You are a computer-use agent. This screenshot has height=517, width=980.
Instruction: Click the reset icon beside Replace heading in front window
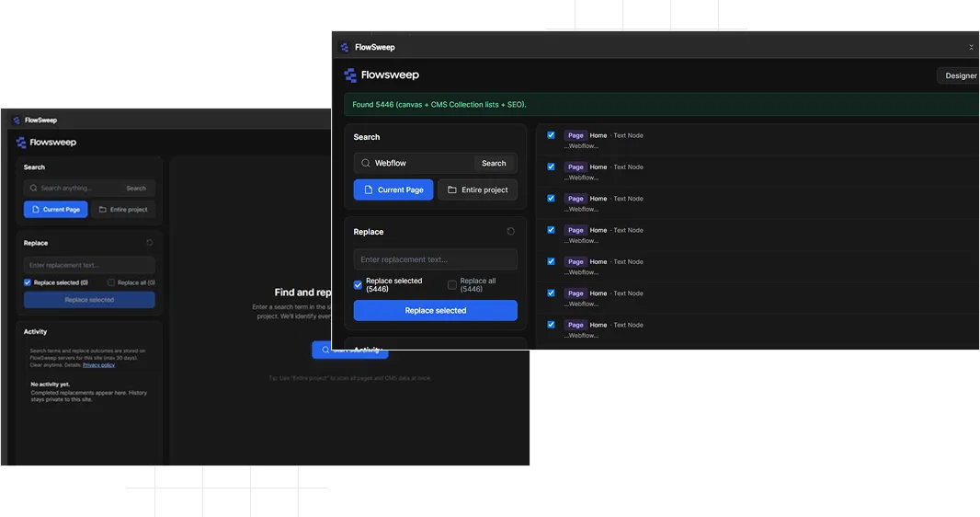pyautogui.click(x=510, y=231)
